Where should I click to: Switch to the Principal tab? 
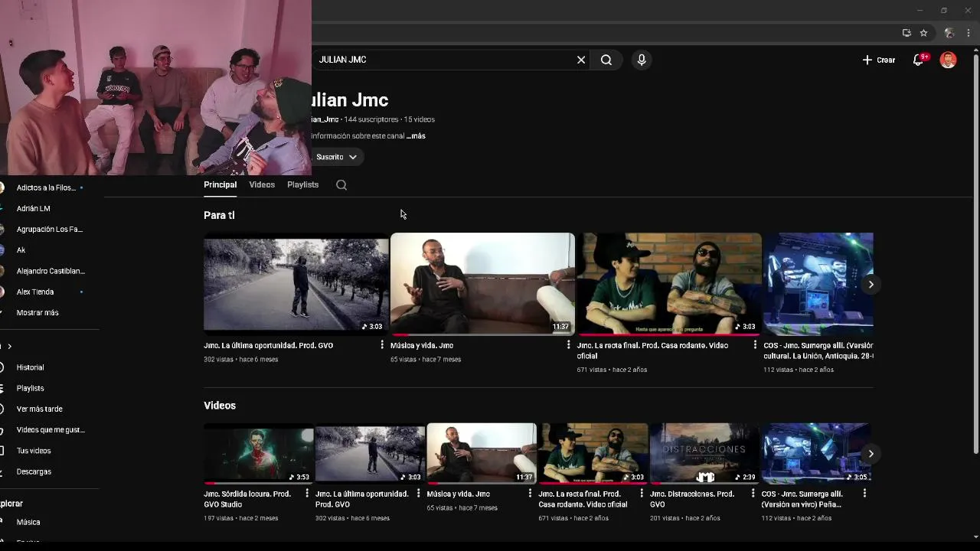pyautogui.click(x=220, y=184)
